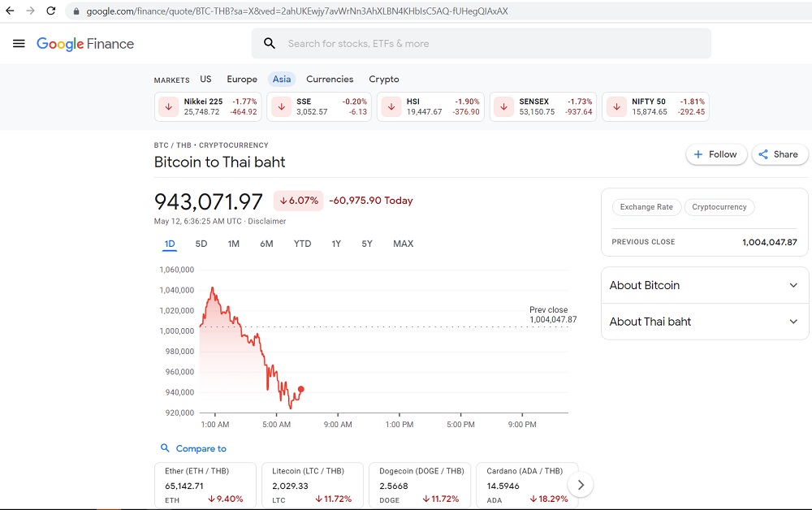Image resolution: width=812 pixels, height=510 pixels.
Task: Switch chart to 1D range
Action: click(170, 244)
